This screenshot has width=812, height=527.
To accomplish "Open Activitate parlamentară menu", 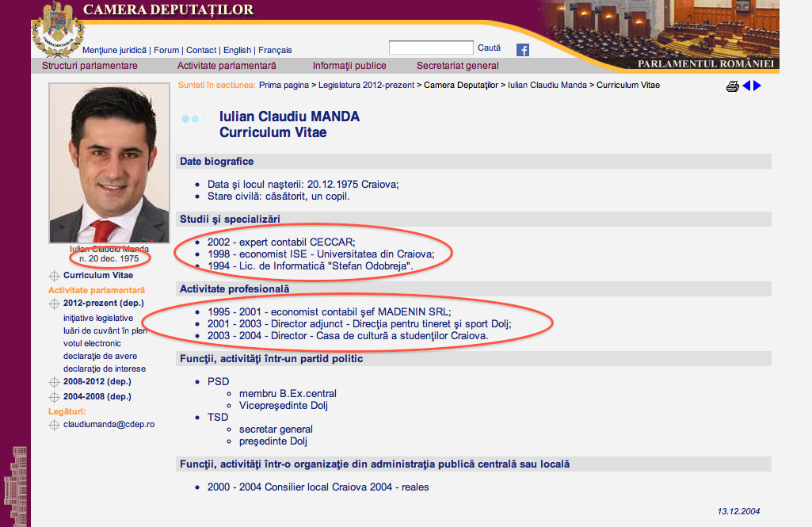I will coord(227,66).
